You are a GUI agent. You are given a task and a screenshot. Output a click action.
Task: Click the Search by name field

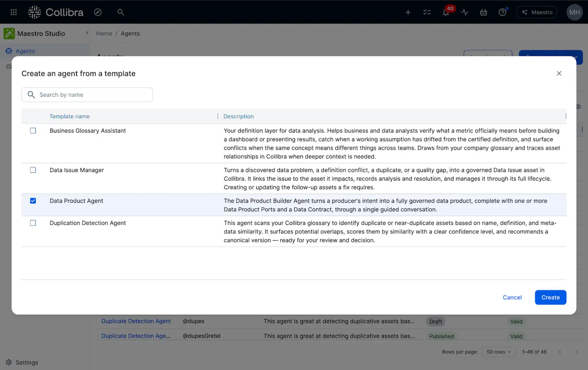(x=87, y=95)
